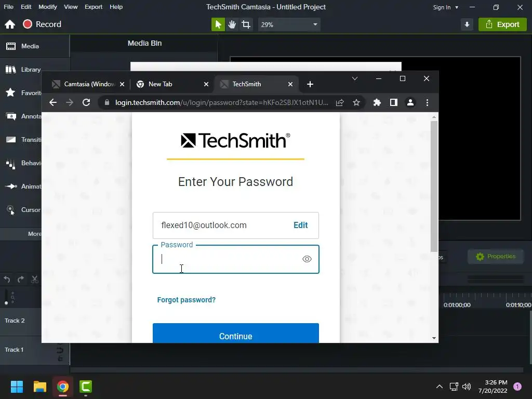Open the Behaviors panel
Viewport: 532px width, 399px height.
(x=22, y=163)
